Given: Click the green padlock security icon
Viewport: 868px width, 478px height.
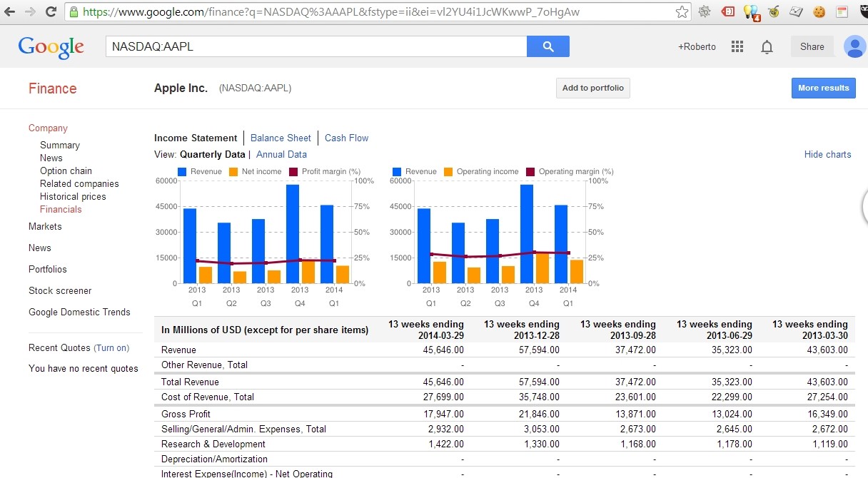Looking at the screenshot, I should pyautogui.click(x=74, y=12).
